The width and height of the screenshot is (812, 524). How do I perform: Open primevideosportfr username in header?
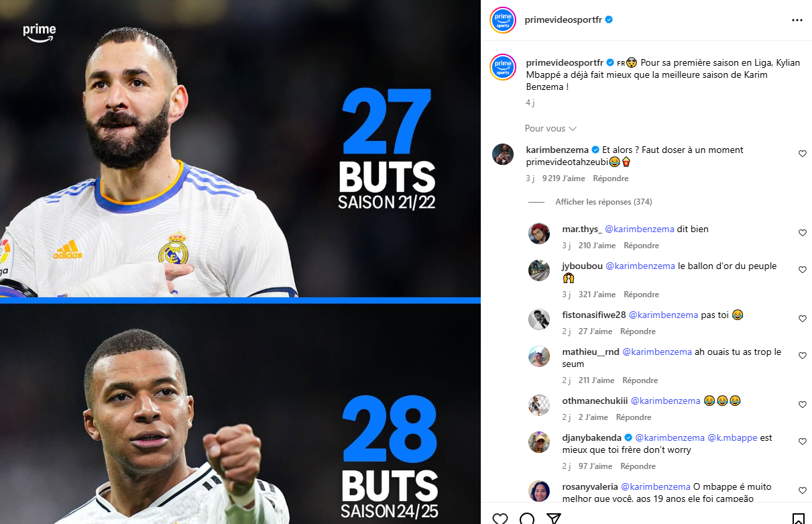coord(563,20)
